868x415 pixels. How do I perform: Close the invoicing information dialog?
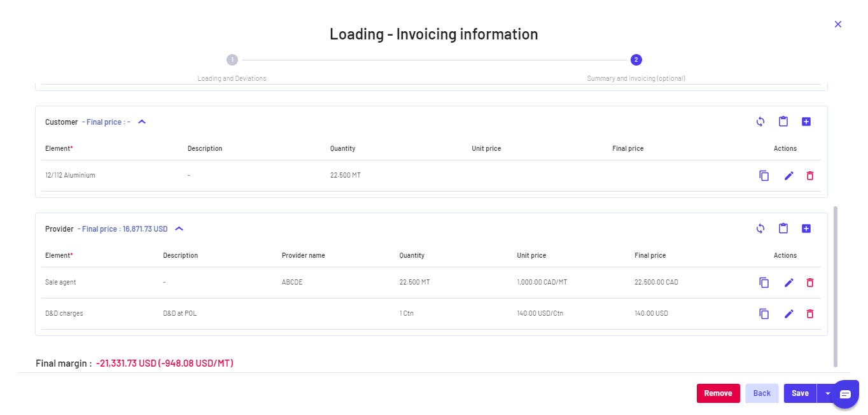click(x=838, y=24)
